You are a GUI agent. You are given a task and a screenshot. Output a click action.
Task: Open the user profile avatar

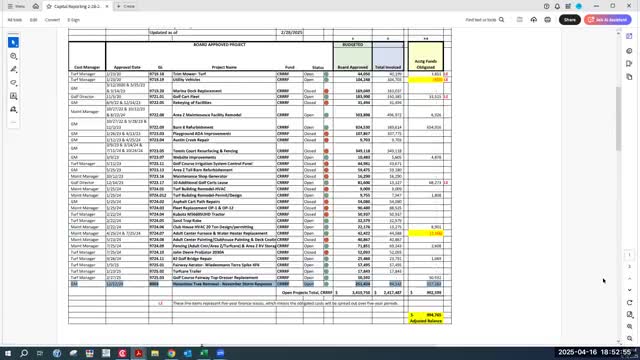pyautogui.click(x=579, y=6)
